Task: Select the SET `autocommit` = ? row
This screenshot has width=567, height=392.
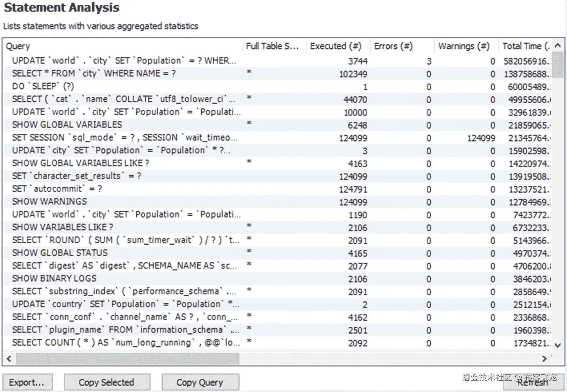Action: pos(277,189)
